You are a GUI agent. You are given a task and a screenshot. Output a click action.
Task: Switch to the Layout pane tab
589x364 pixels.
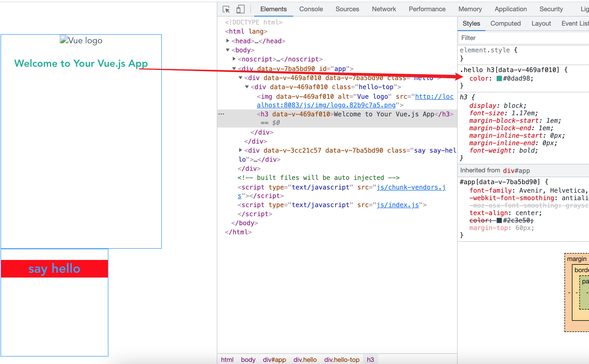[541, 23]
